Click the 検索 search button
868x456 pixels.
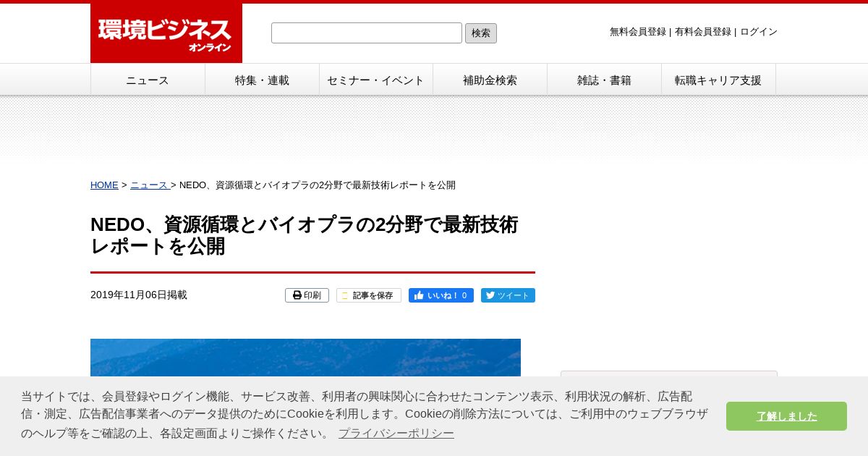coord(481,33)
